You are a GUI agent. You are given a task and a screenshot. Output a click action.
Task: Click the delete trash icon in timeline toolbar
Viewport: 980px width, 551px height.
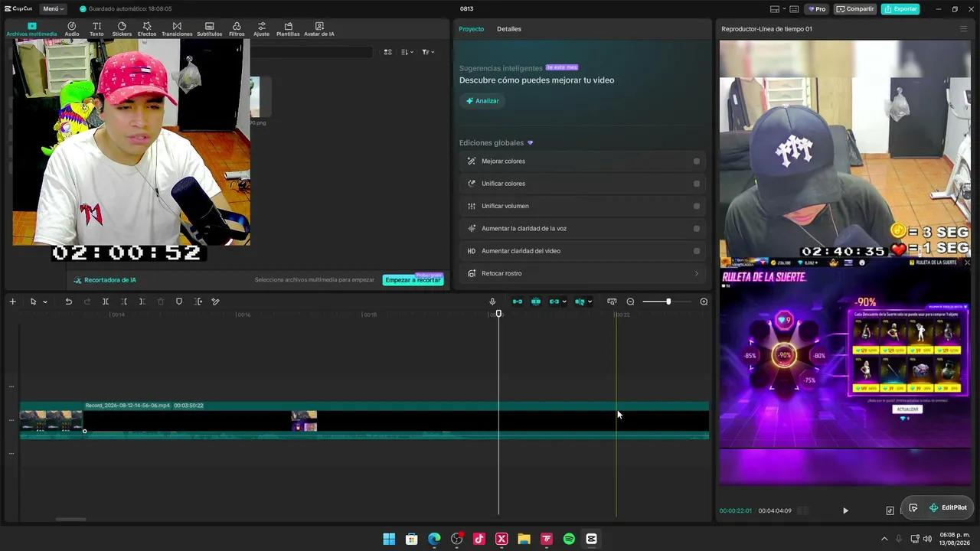point(161,302)
